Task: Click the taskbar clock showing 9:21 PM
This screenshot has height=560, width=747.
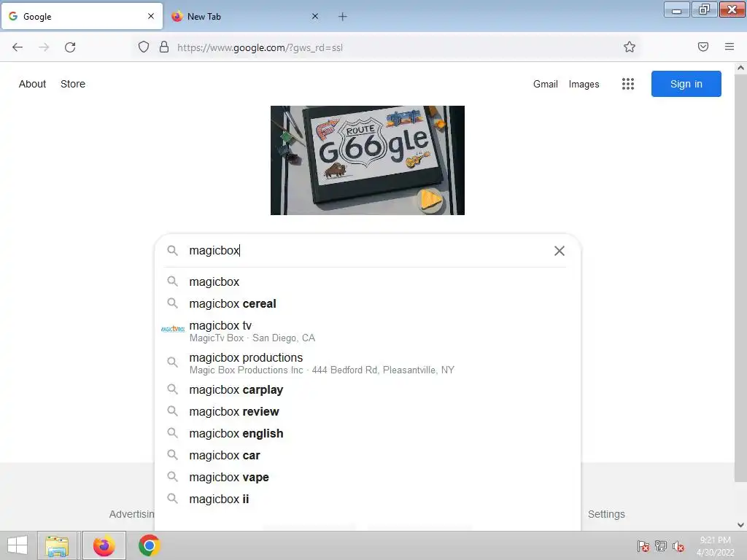Action: 715,546
